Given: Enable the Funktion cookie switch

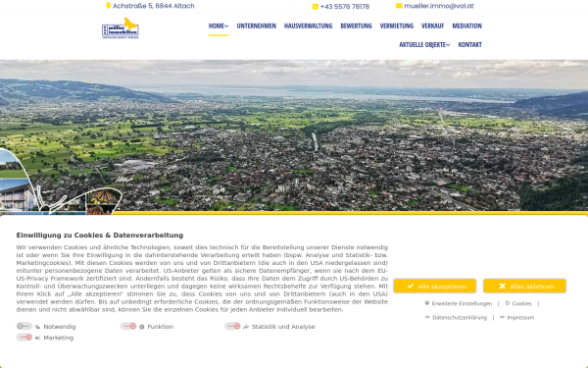Looking at the screenshot, I should pos(128,326).
